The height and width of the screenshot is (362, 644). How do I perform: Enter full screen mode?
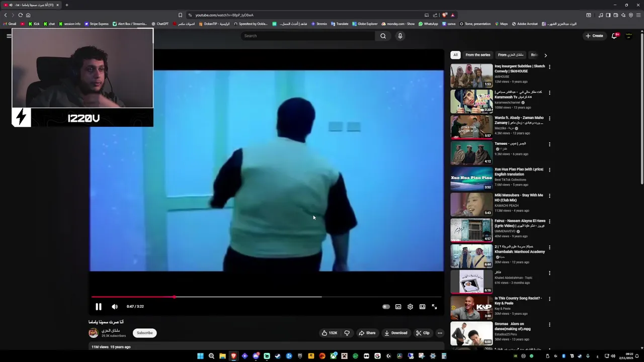click(x=434, y=307)
